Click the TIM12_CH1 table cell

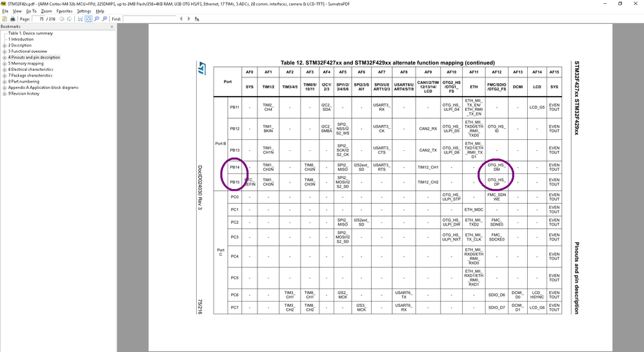point(428,168)
